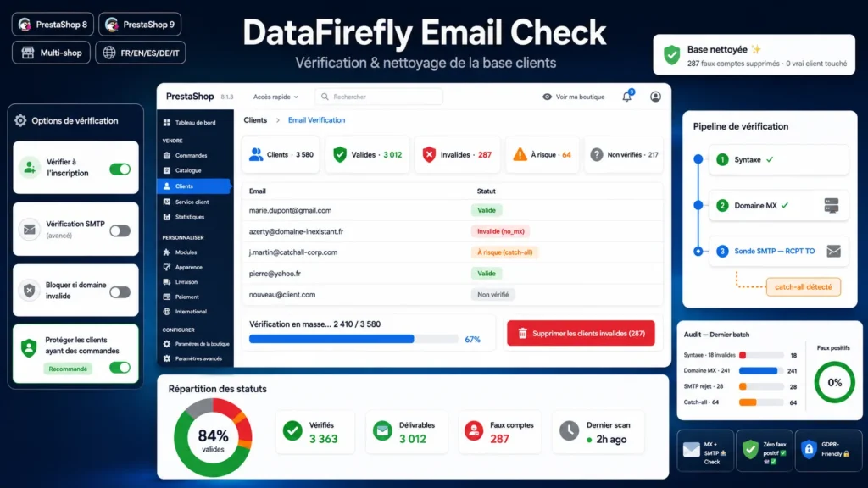
Task: Click the server icon next to Domaine MX
Action: pyautogui.click(x=832, y=205)
